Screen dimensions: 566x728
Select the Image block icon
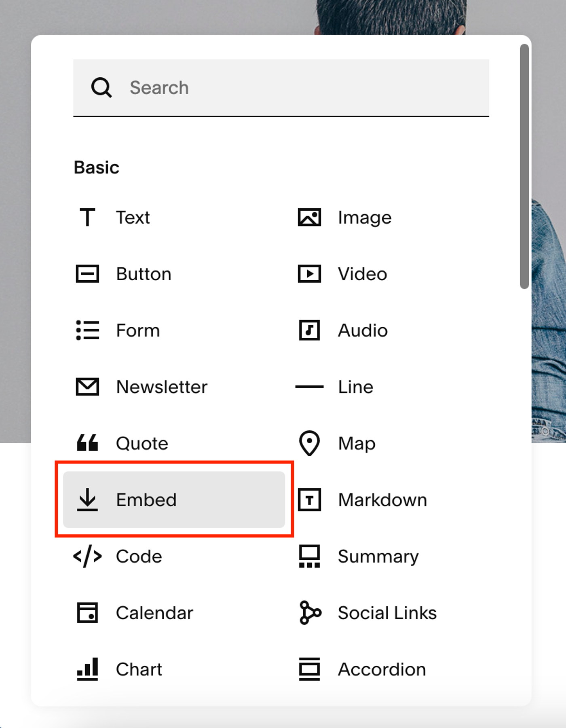pyautogui.click(x=309, y=217)
